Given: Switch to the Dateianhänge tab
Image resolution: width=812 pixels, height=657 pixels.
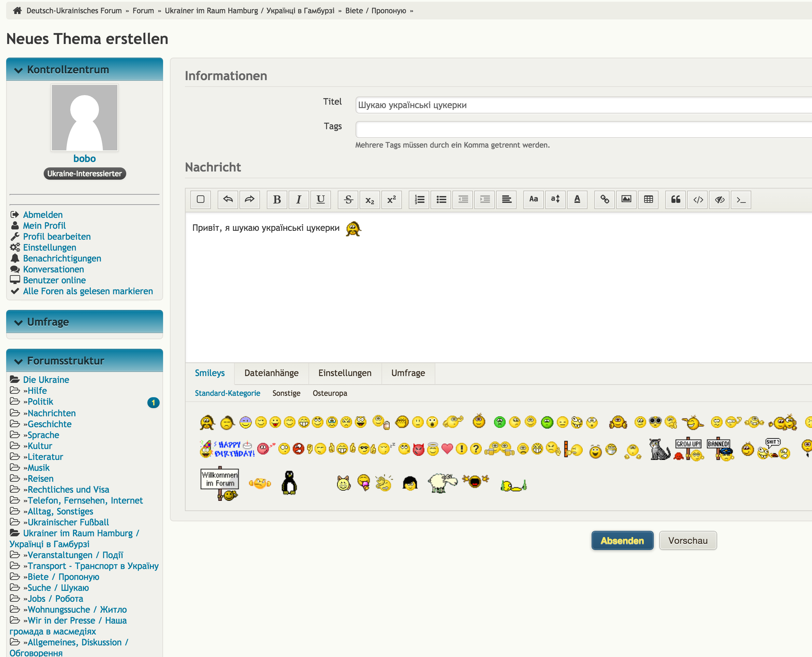Looking at the screenshot, I should pos(272,373).
